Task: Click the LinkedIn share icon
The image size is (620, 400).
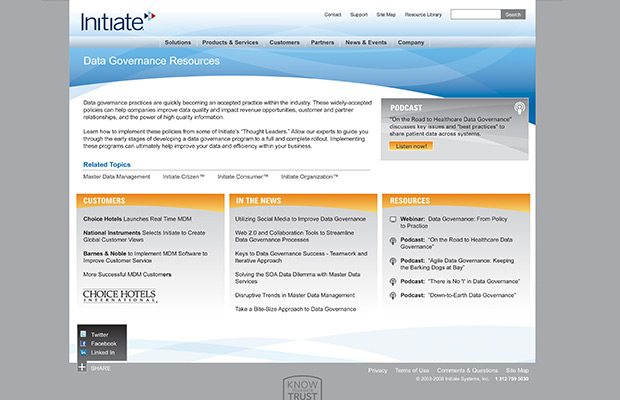Action: [83, 352]
